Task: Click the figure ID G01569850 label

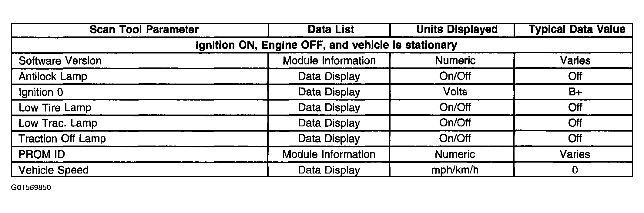Action: tap(31, 188)
